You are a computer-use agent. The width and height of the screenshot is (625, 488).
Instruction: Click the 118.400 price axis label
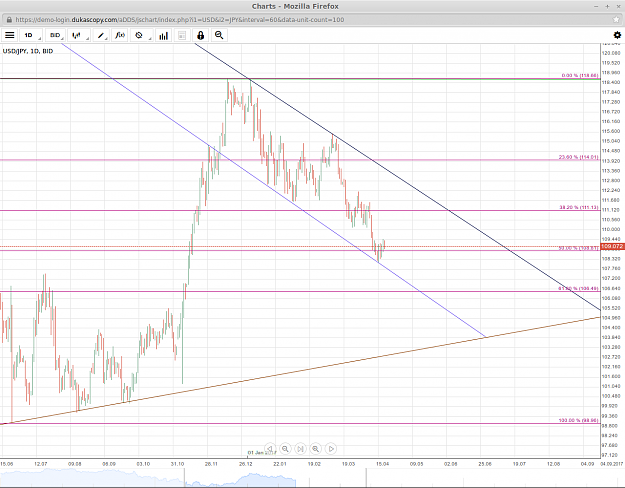(611, 83)
